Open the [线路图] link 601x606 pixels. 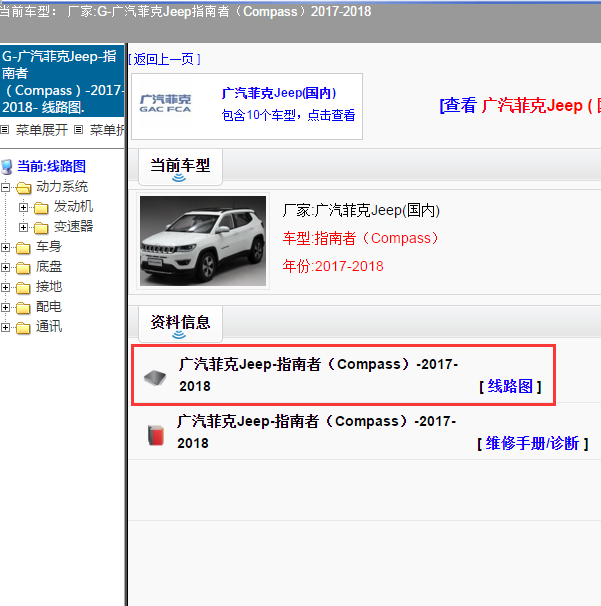pyautogui.click(x=510, y=386)
